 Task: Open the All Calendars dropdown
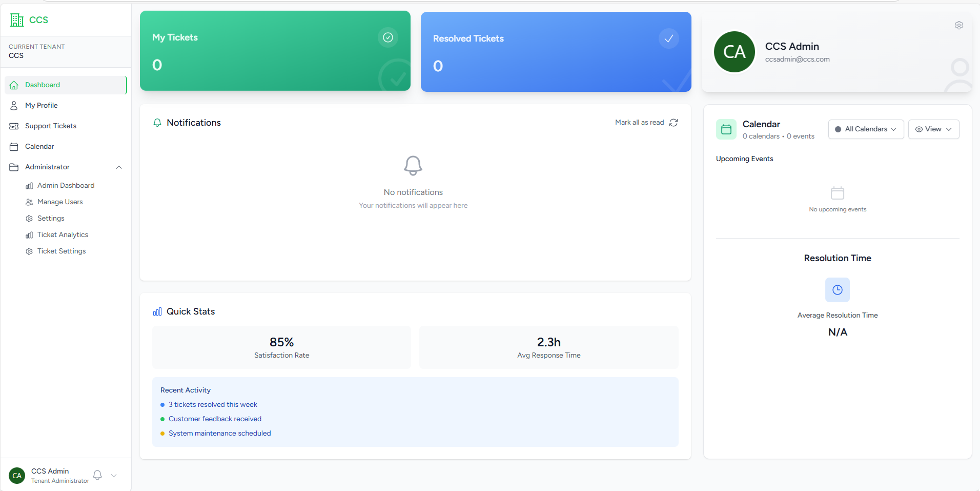pyautogui.click(x=865, y=129)
